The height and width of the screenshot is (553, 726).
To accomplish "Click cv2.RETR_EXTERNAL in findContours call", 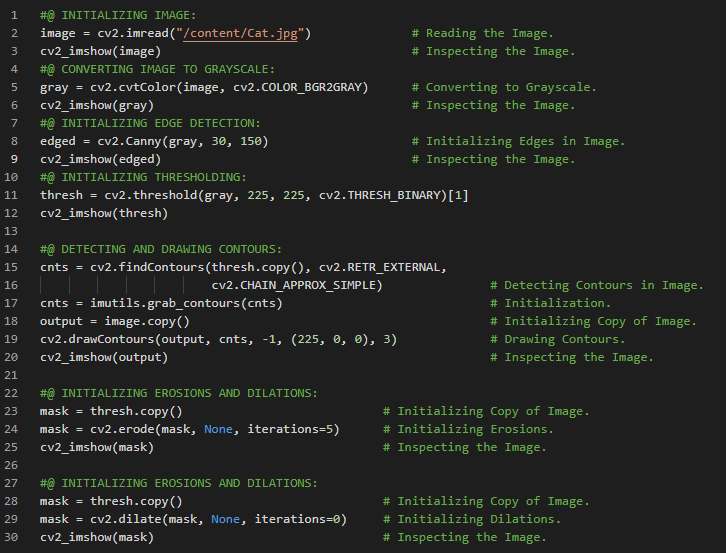I will [384, 267].
